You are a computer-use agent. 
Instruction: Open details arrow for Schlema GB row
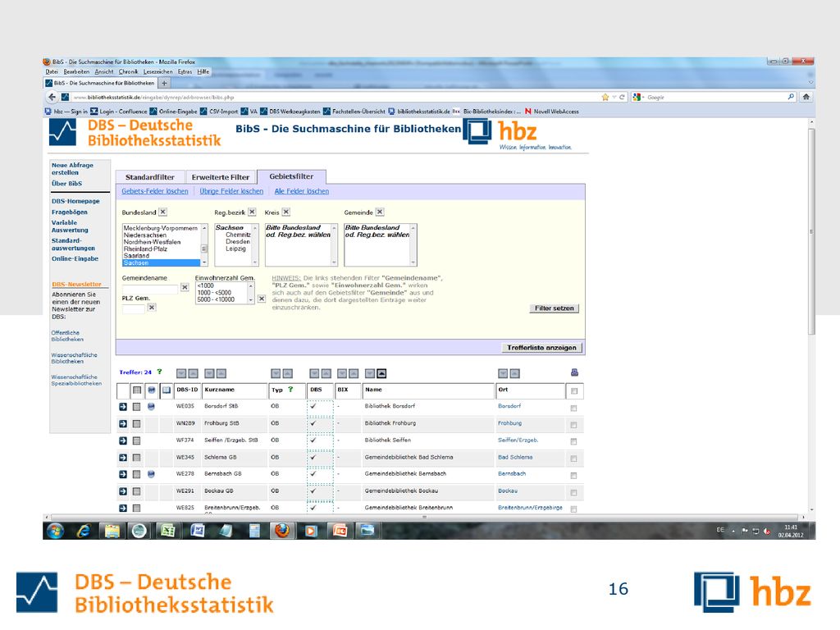123,458
